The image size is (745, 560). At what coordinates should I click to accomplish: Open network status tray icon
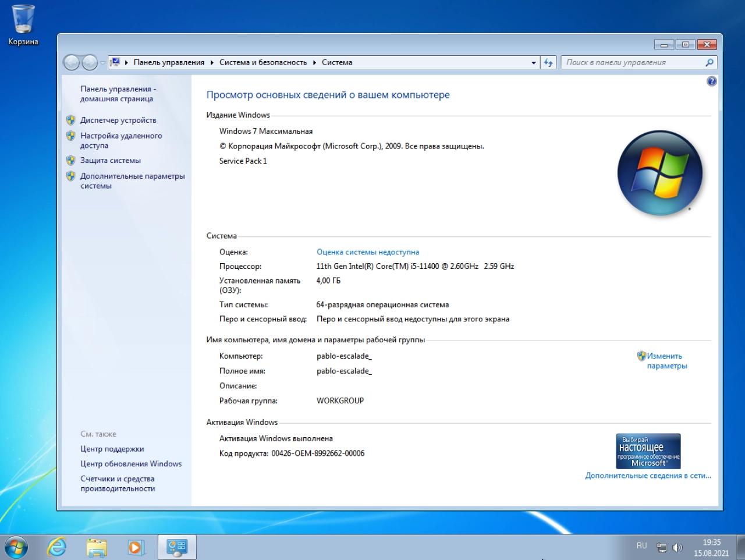coord(662,547)
